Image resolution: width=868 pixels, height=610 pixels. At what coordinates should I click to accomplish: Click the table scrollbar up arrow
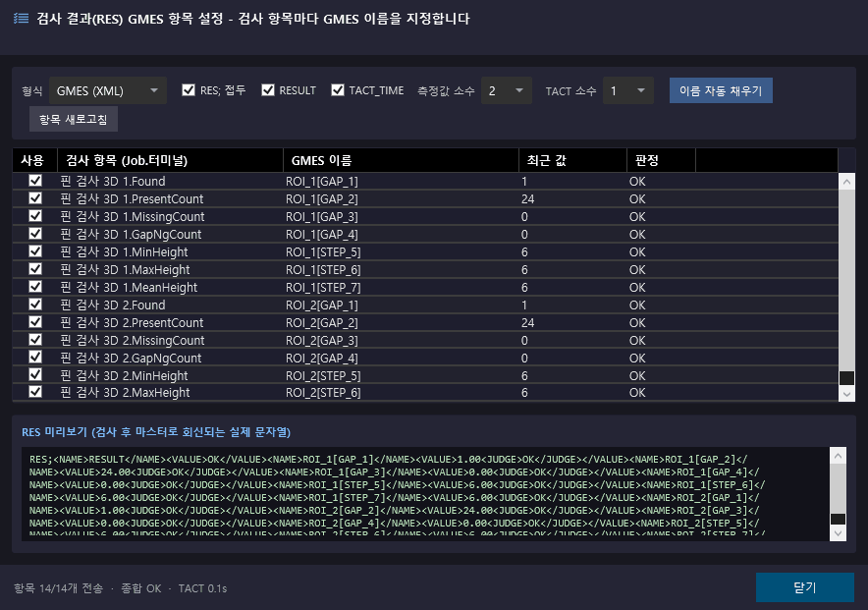847,182
